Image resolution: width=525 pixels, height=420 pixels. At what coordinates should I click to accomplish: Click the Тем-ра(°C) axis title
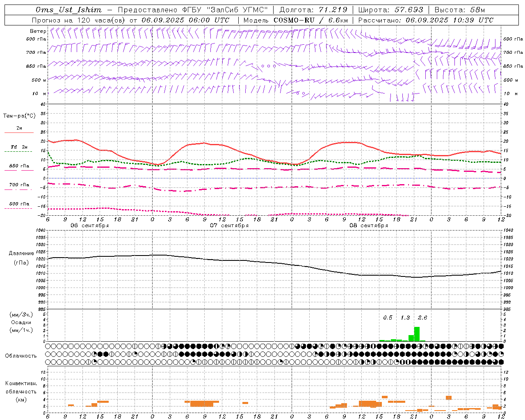click(19, 116)
